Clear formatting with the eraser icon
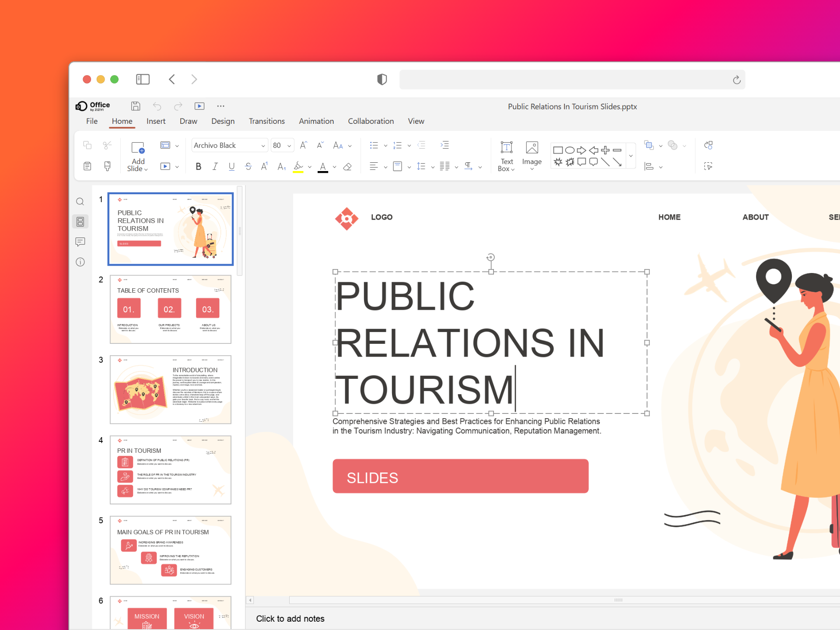 point(347,166)
